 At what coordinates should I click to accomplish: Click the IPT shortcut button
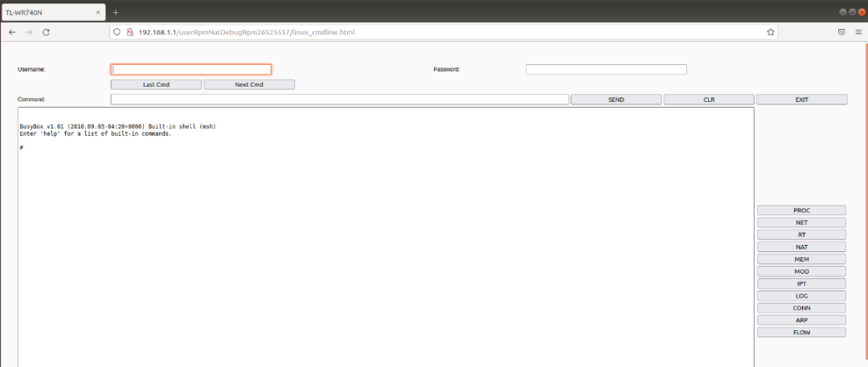click(801, 283)
